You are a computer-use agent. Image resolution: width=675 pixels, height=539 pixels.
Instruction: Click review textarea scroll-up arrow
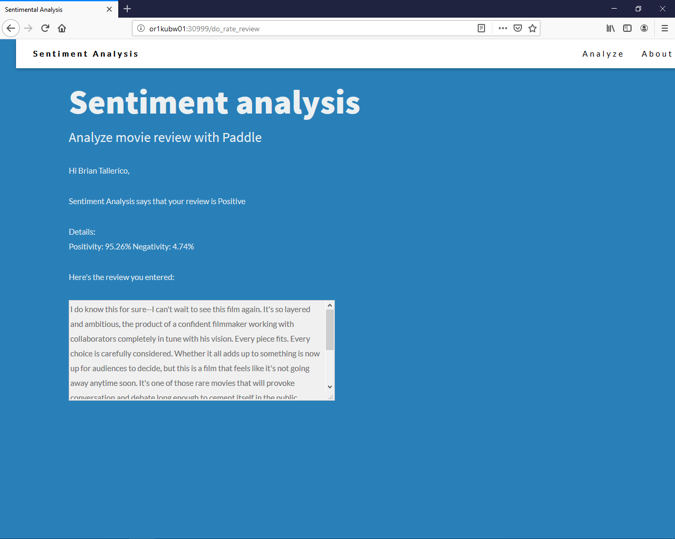330,305
